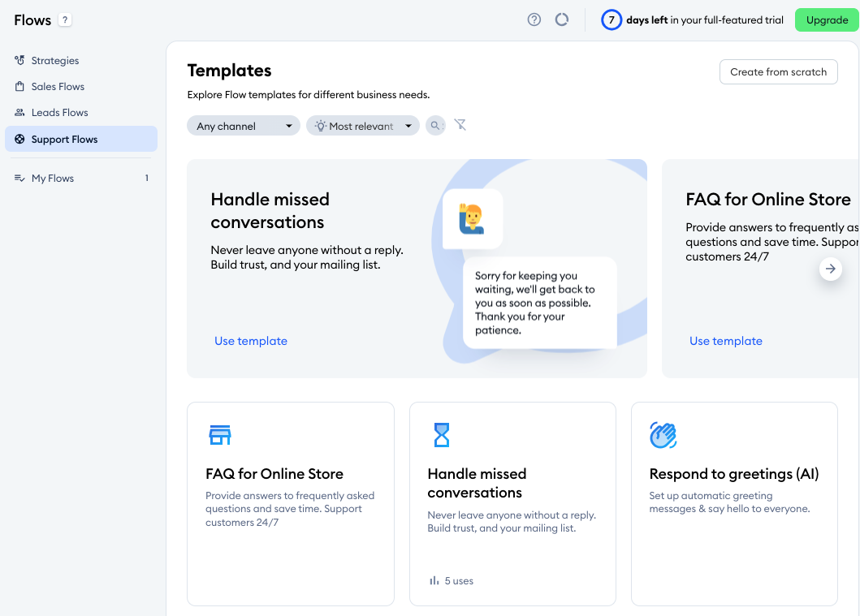Image resolution: width=860 pixels, height=616 pixels.
Task: Click the search icon in the filter bar
Action: click(435, 126)
